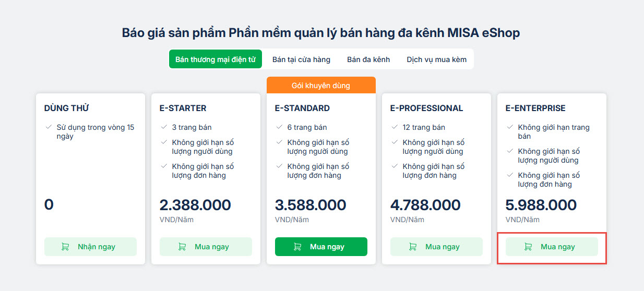The height and width of the screenshot is (291, 644).
Task: Click the cart icon in DÙNG THỬ card
Action: 65,247
